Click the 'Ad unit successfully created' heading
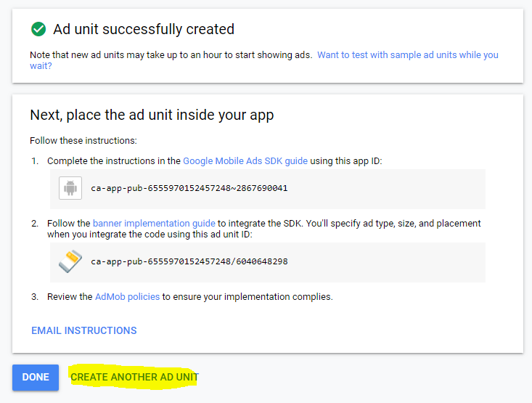The width and height of the screenshot is (532, 403). 144,29
